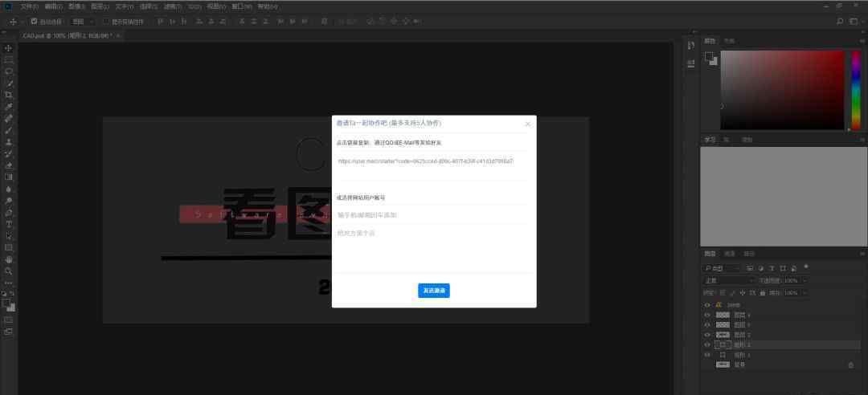Toggle the 自动选择 checkbox
Image resolution: width=868 pixels, height=395 pixels.
click(x=34, y=21)
